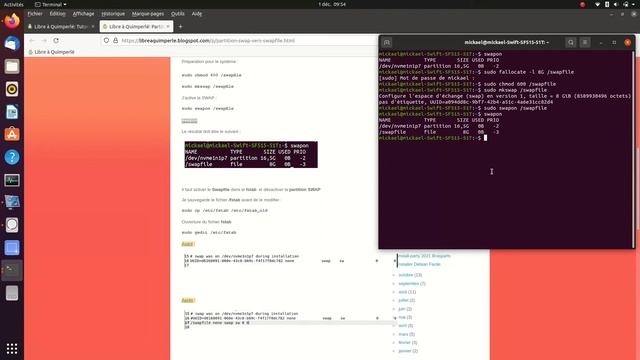Click 'sudo cp /etc/fstab' command text
The image size is (640, 360).
(x=225, y=211)
